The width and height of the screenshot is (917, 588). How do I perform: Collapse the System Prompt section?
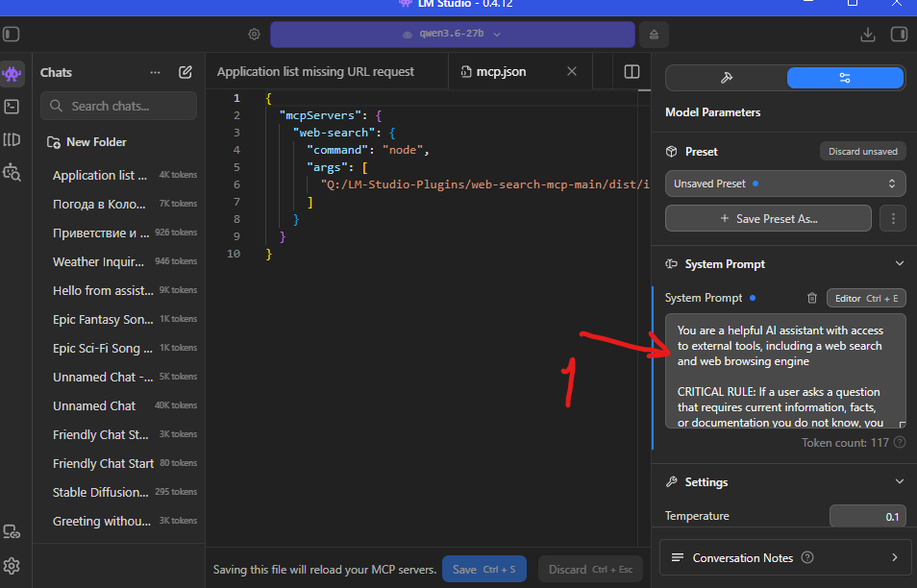pos(899,263)
